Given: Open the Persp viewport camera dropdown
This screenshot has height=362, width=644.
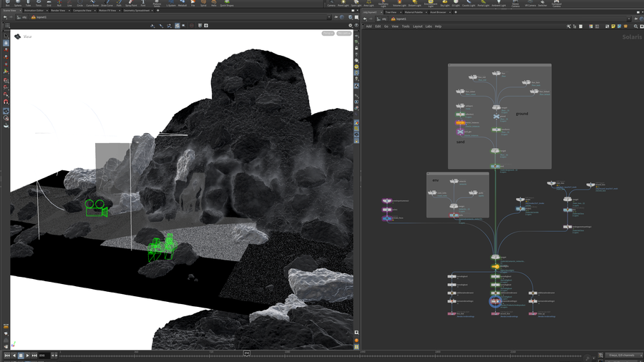Looking at the screenshot, I should 328,33.
